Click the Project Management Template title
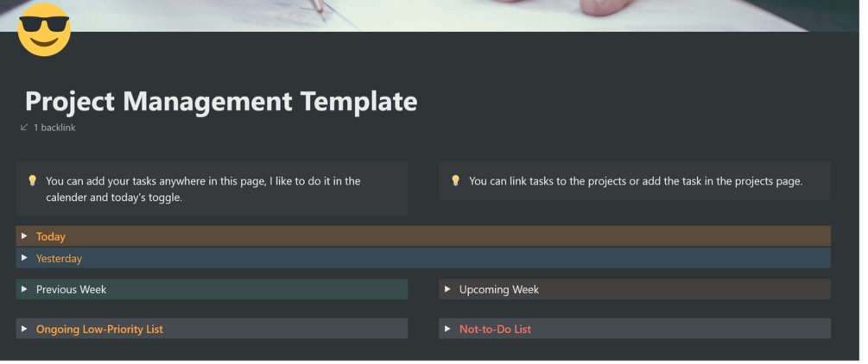 pyautogui.click(x=221, y=102)
